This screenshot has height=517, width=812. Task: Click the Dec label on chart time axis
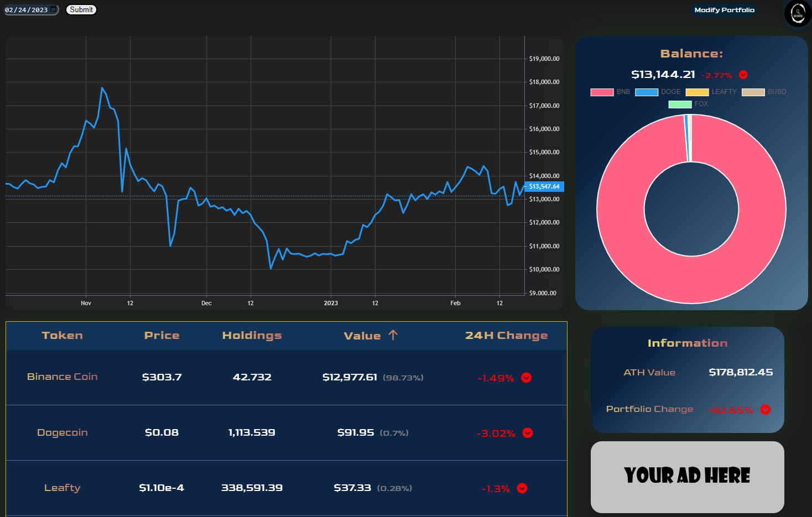(206, 303)
